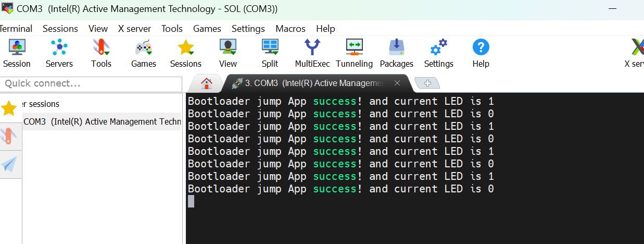
Task: Close the COM3 terminal tab
Action: click(397, 83)
